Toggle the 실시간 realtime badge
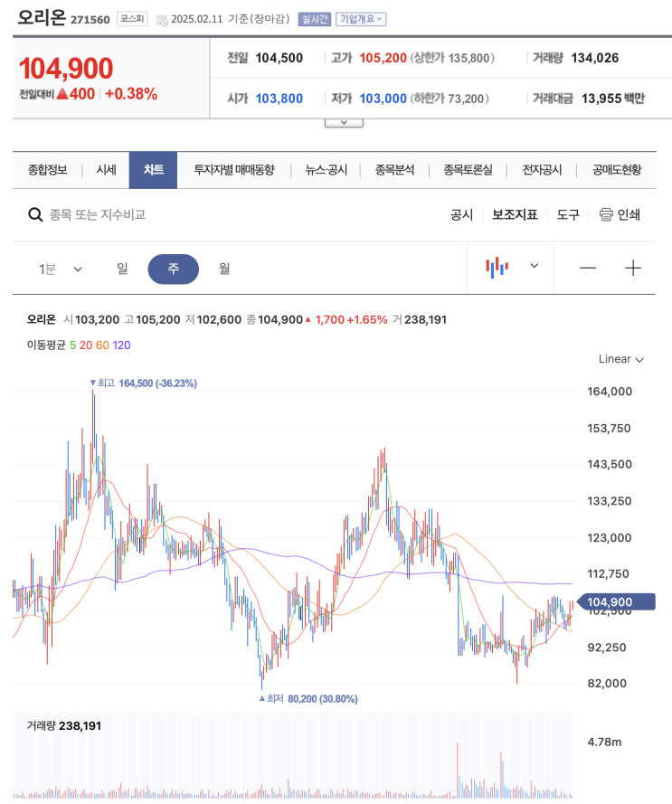 [x=315, y=20]
